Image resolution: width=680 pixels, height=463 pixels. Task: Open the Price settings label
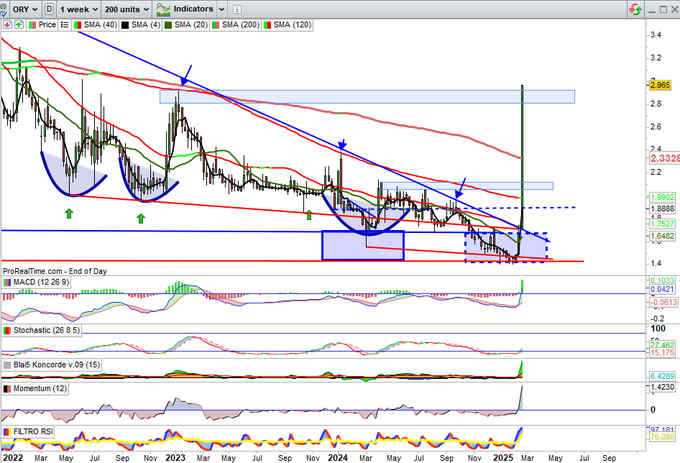pyautogui.click(x=47, y=25)
